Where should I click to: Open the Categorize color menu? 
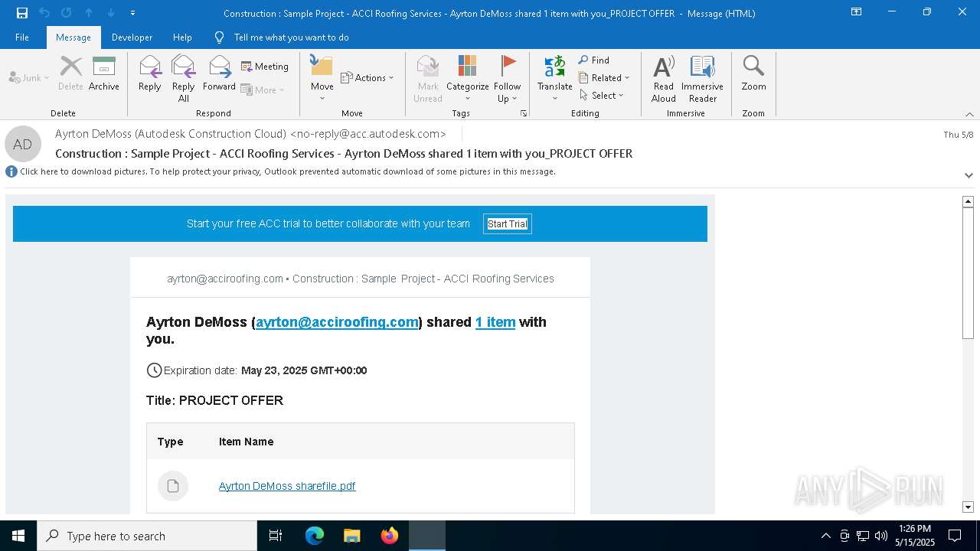coord(468,79)
